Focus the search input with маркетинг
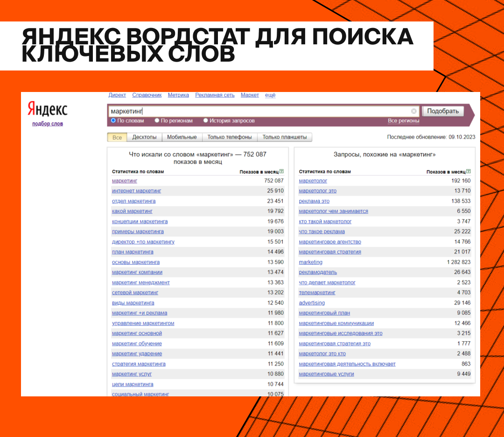Image resolution: width=504 pixels, height=437 pixels. (264, 111)
